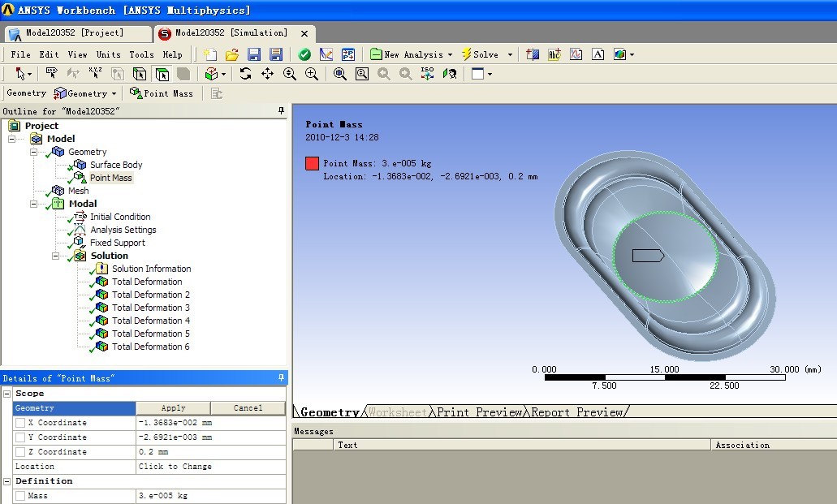Screen dimensions: 837x504
Task: Open the New Analysis dropdown
Action: tap(412, 54)
